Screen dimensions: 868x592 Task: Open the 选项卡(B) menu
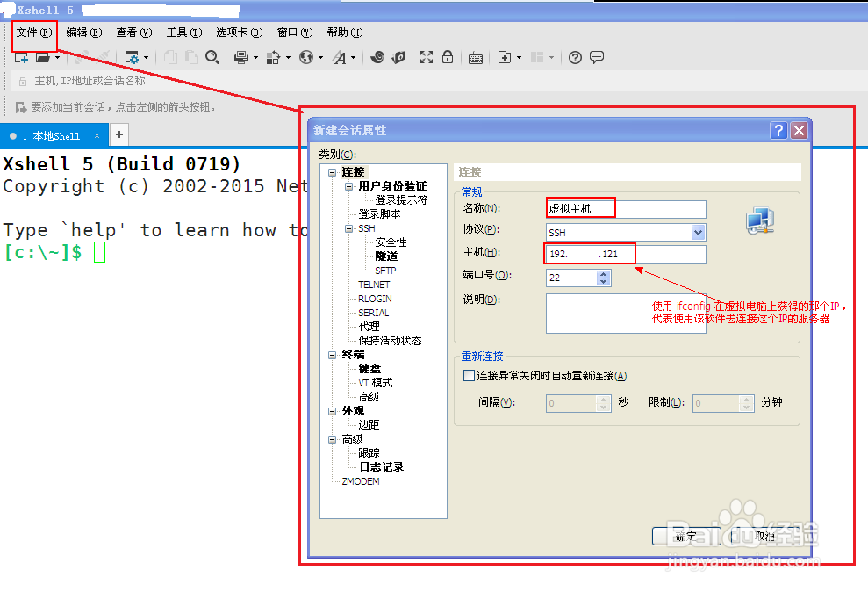[x=239, y=32]
